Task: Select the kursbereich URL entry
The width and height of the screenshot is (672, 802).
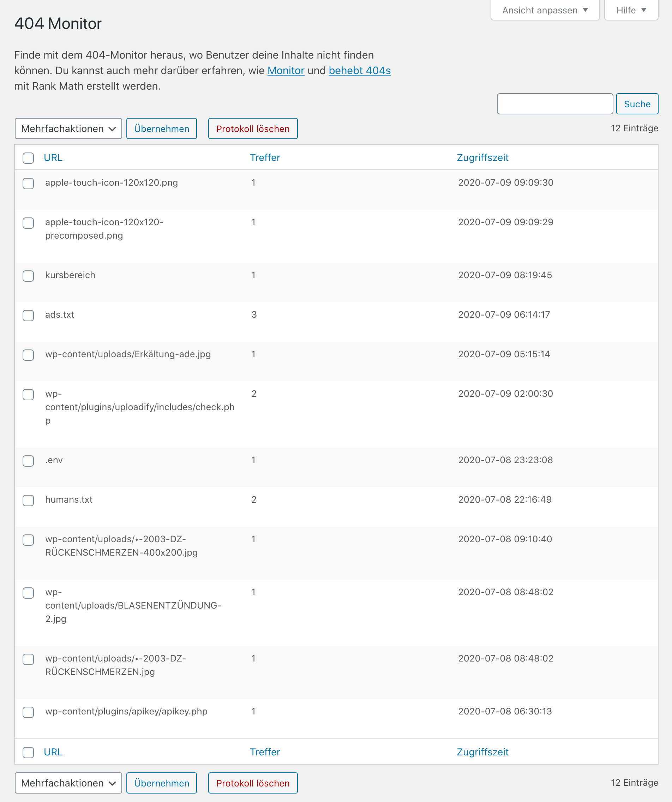Action: (70, 275)
